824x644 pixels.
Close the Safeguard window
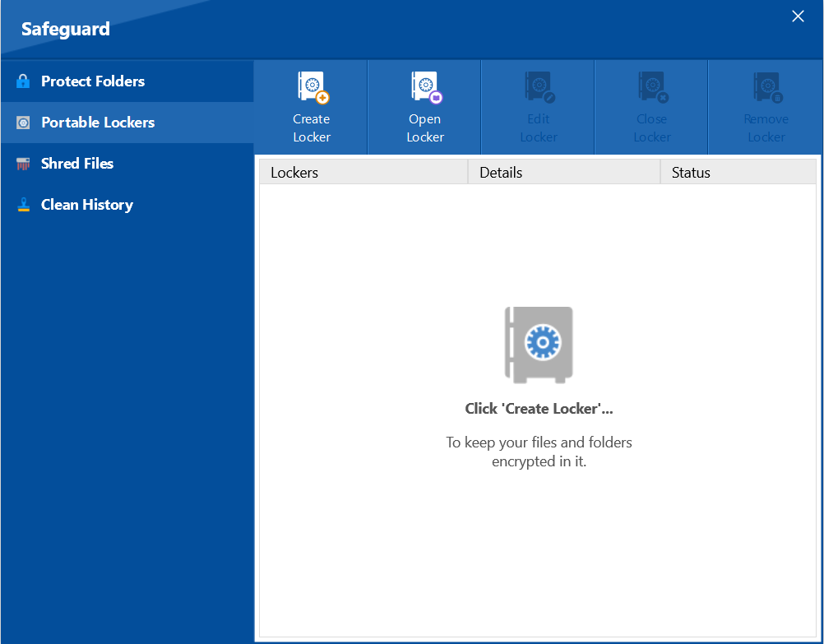(798, 16)
